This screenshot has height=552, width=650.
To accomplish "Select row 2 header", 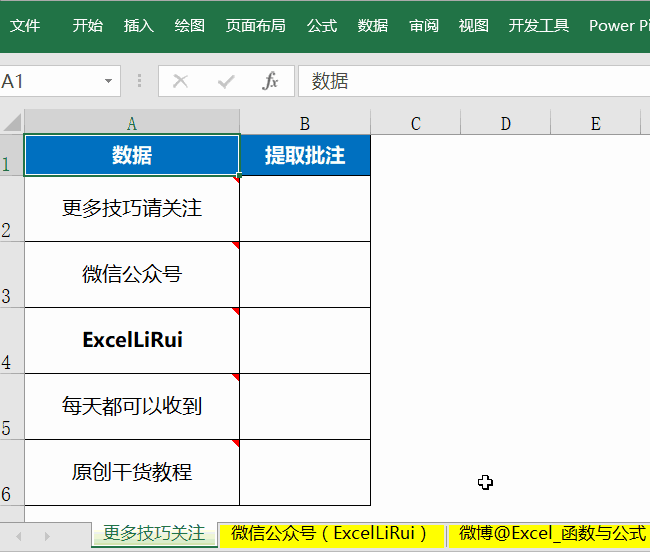I will click(x=12, y=209).
